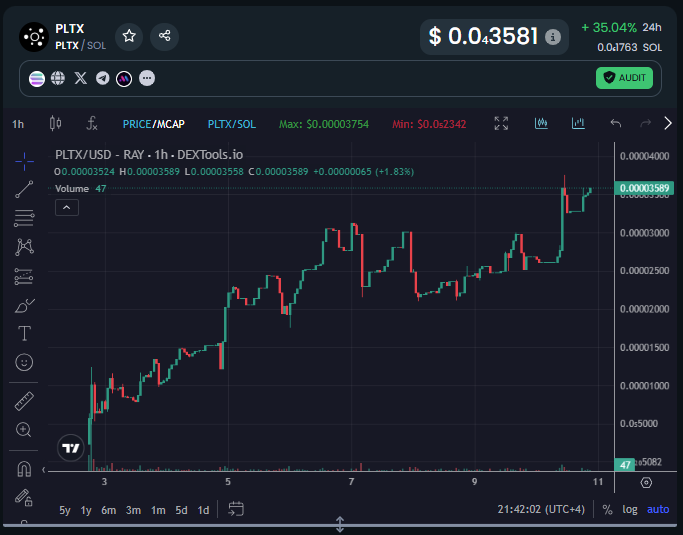Collapse the indicator legend chevron
683x535 pixels.
[x=67, y=208]
